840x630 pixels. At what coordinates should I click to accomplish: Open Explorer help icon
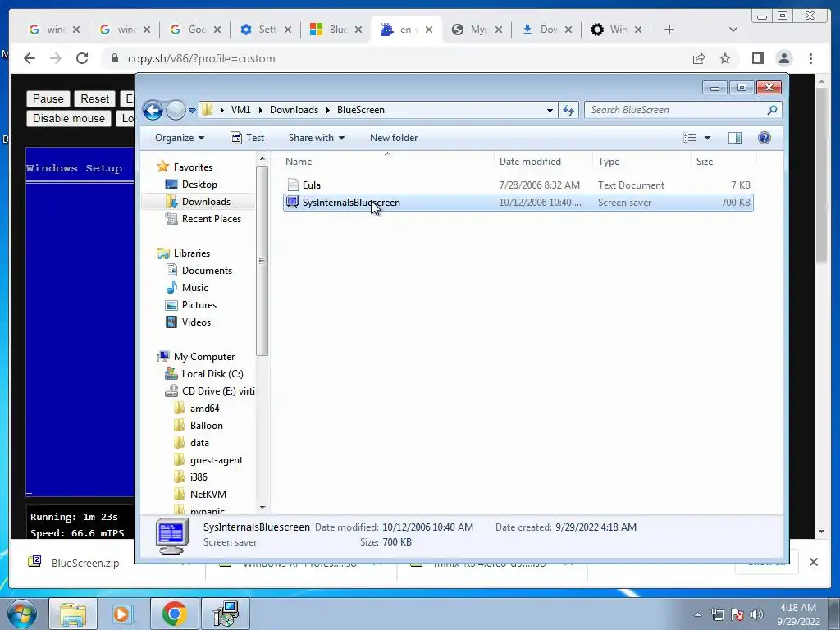[x=765, y=138]
